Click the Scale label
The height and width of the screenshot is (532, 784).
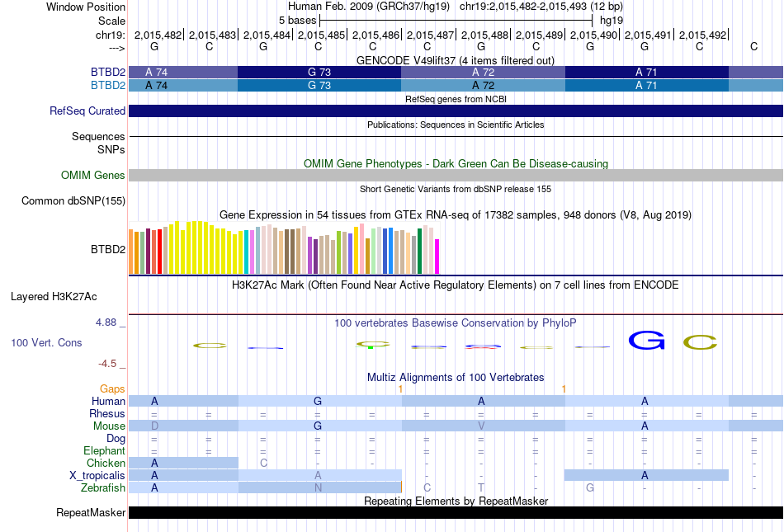click(x=111, y=21)
